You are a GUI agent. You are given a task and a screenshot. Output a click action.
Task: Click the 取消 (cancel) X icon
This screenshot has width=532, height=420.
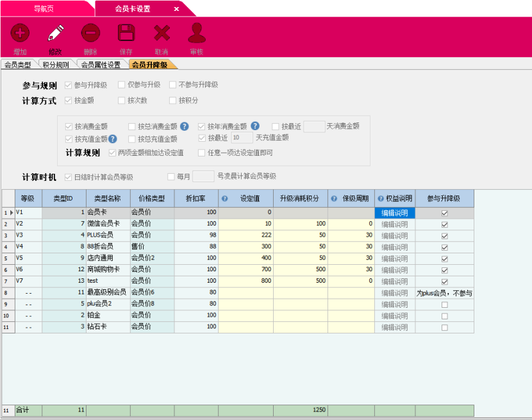click(x=162, y=33)
